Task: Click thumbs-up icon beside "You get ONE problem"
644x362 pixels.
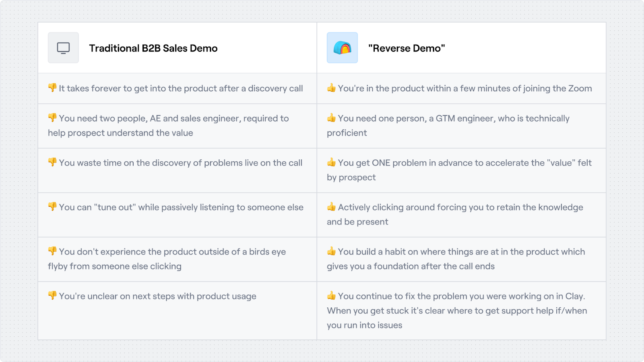Action: tap(331, 162)
